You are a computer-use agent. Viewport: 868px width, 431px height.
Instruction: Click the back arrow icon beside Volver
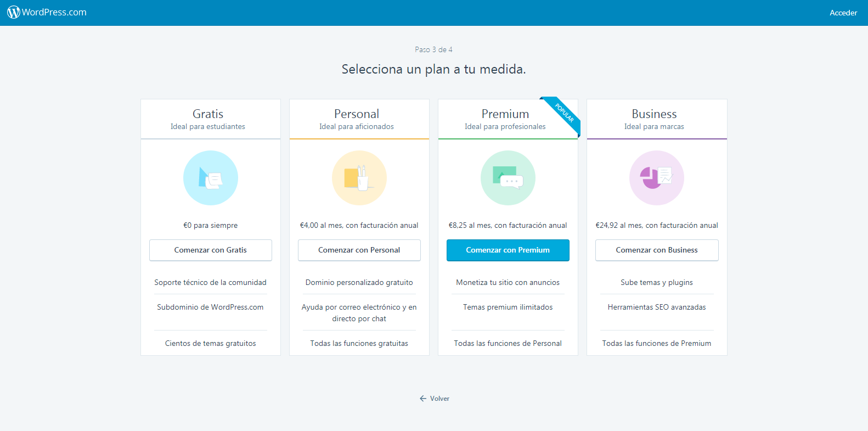click(x=423, y=399)
